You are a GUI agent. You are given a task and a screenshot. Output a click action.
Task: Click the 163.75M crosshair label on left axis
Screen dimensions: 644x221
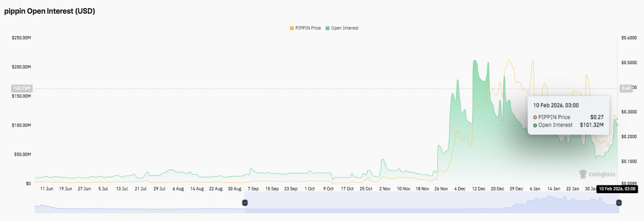tap(21, 88)
